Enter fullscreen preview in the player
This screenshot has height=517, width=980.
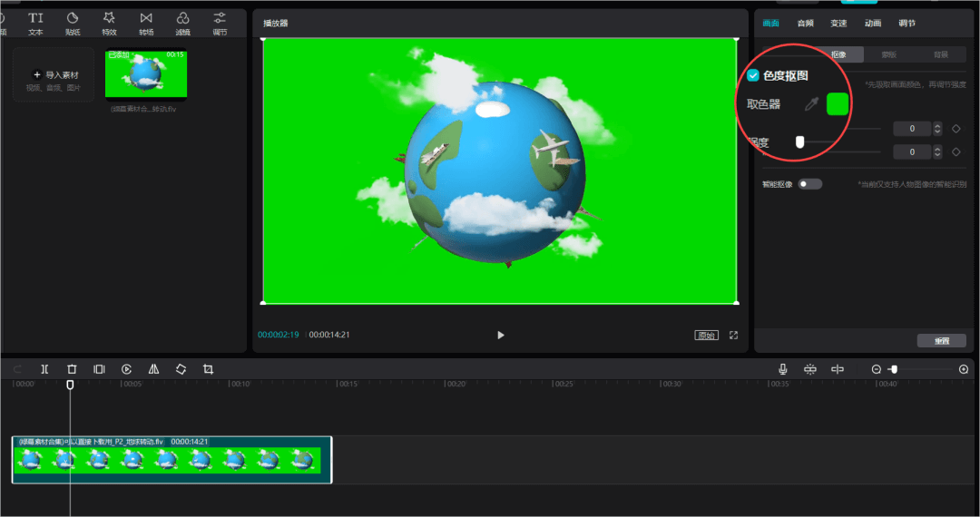click(x=734, y=336)
